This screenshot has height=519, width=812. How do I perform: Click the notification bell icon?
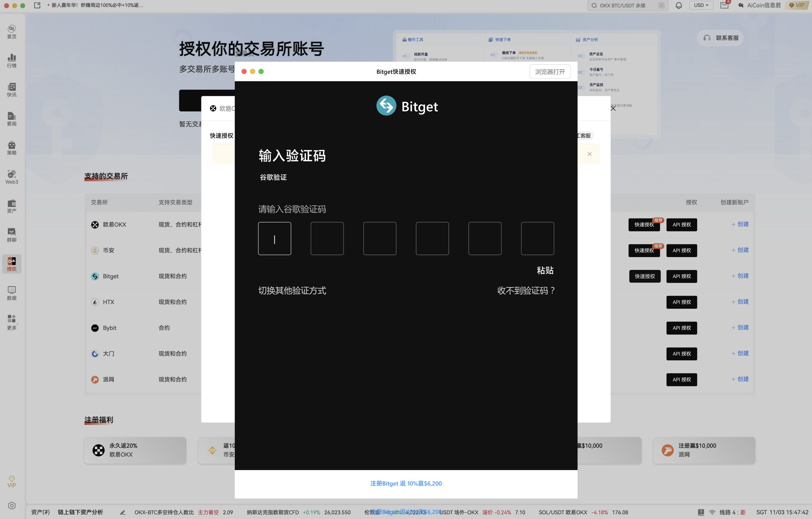(679, 5)
